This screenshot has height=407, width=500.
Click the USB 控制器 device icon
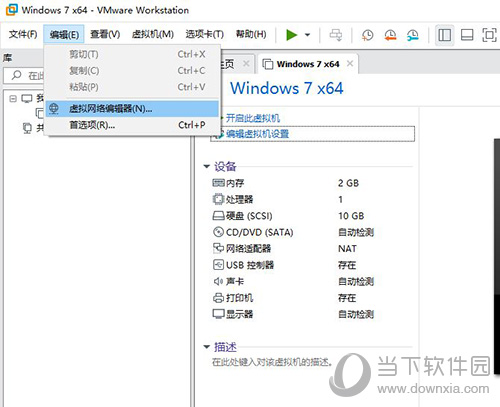[218, 265]
